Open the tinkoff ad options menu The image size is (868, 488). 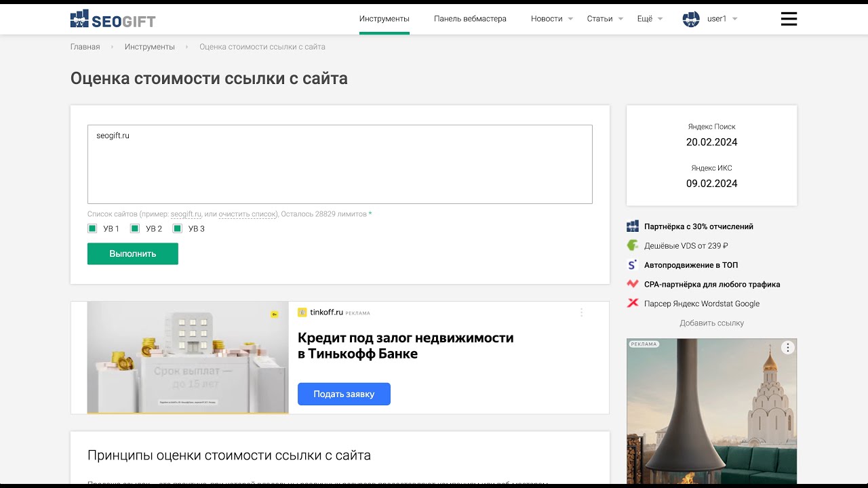click(x=581, y=312)
